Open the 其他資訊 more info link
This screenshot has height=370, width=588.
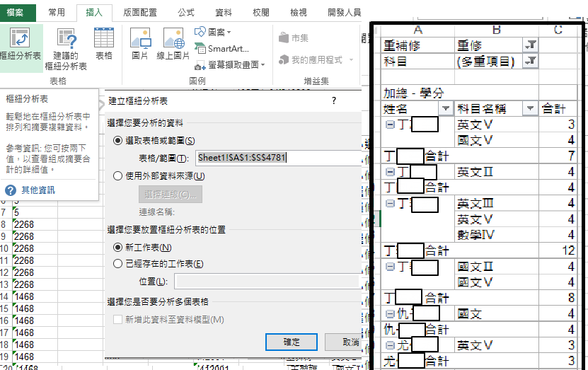38,190
